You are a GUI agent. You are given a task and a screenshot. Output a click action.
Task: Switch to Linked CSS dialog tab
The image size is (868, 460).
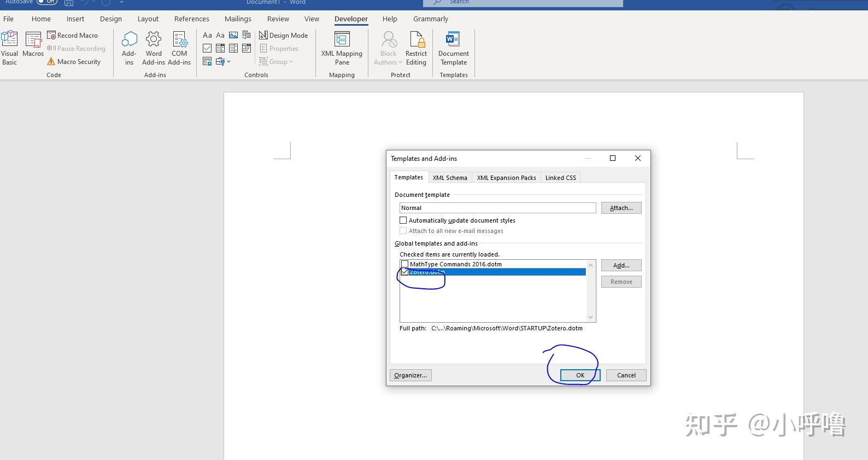pos(560,178)
